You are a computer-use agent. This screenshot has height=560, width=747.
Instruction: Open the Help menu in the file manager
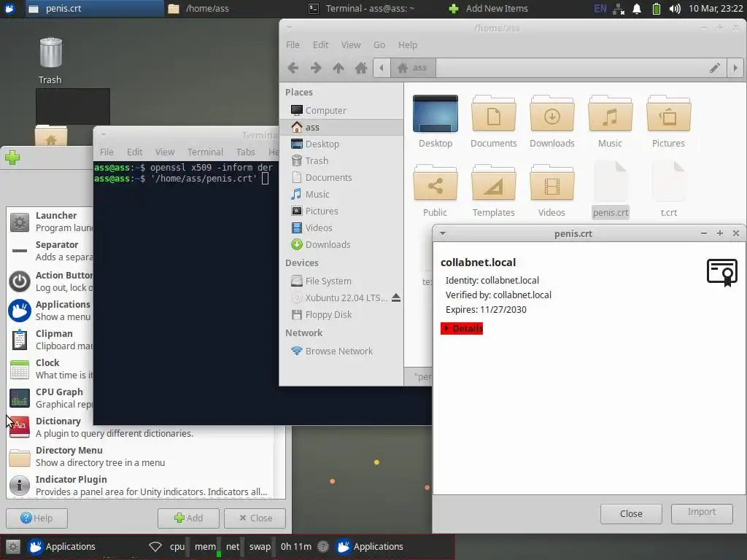pyautogui.click(x=408, y=44)
